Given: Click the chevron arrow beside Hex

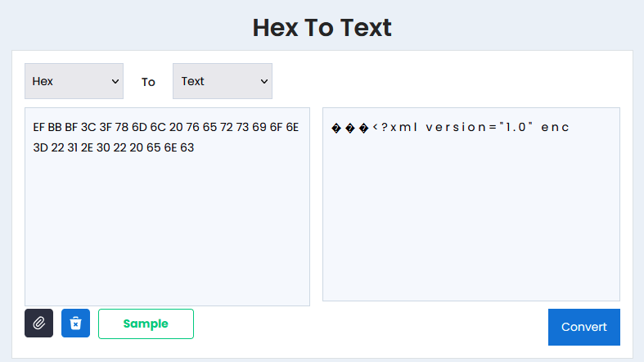Looking at the screenshot, I should pos(115,81).
